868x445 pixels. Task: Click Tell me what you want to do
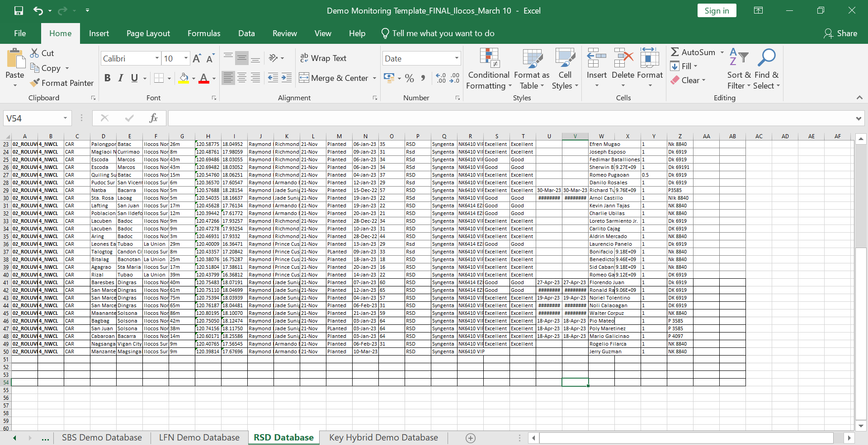(x=438, y=33)
